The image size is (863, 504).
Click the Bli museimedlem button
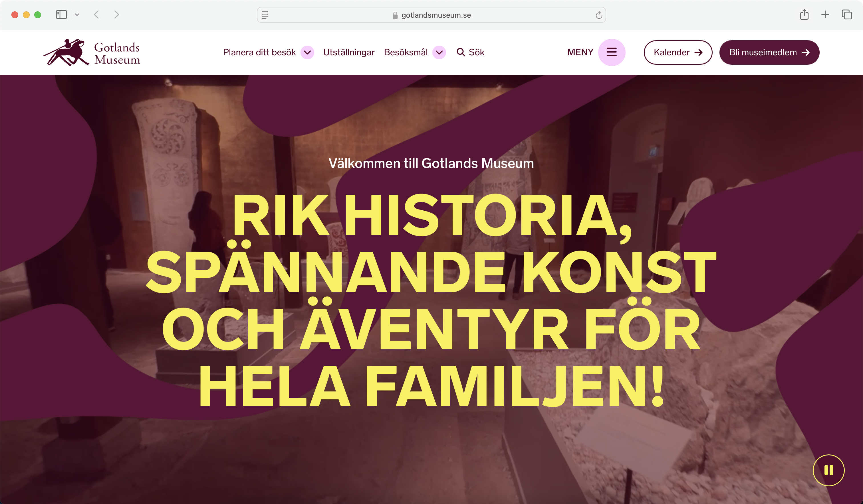769,52
